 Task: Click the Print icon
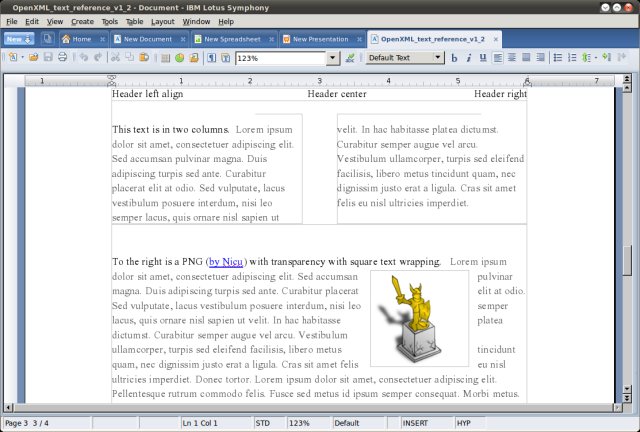[x=62, y=58]
